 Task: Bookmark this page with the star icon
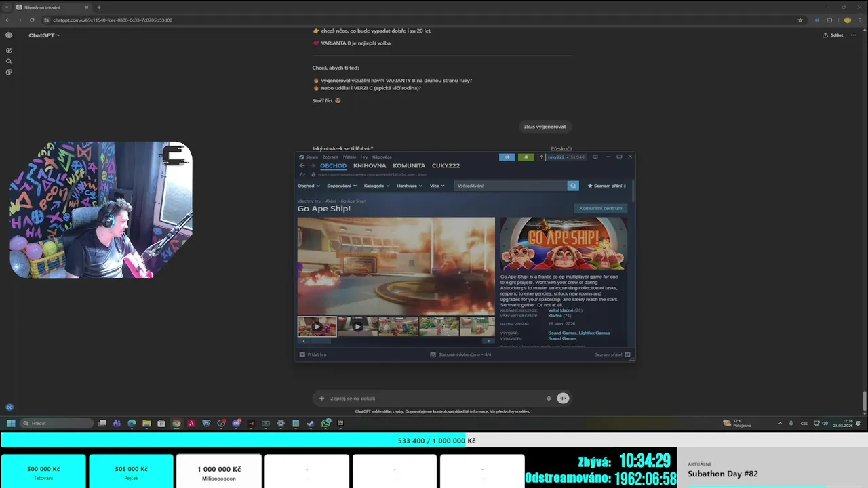click(800, 20)
